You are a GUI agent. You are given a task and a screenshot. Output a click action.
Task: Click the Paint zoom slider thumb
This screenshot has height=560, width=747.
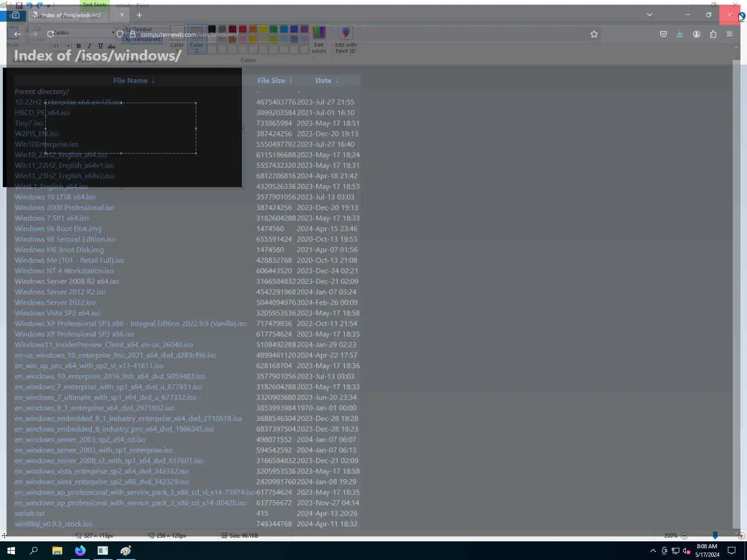(x=715, y=536)
